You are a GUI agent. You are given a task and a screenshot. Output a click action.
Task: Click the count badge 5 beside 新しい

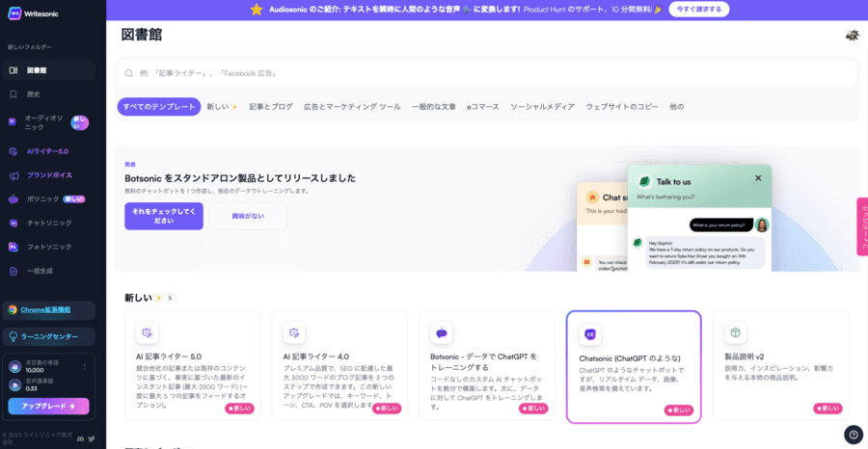(x=170, y=299)
